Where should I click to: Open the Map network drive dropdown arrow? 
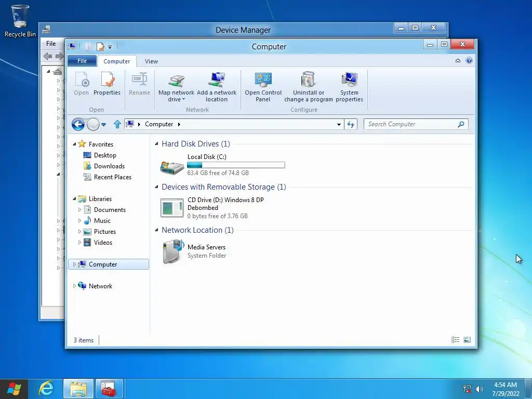point(183,99)
